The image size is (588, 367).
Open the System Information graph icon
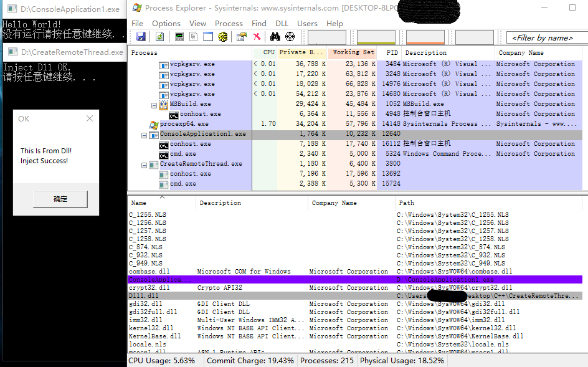(x=179, y=37)
